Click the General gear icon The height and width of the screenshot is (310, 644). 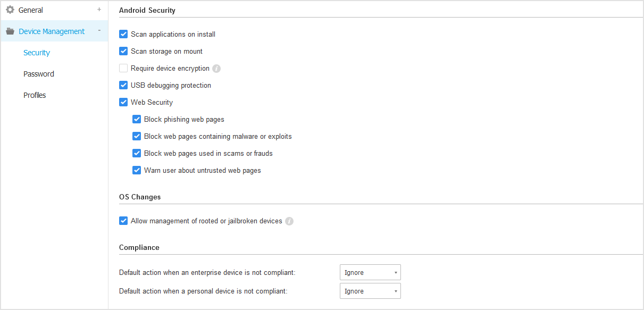click(x=10, y=10)
